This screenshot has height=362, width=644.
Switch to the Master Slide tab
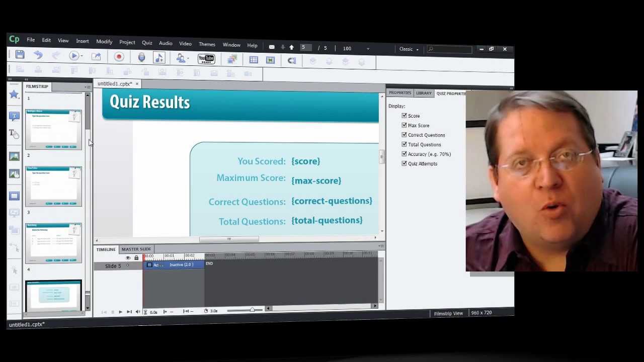[x=136, y=249]
